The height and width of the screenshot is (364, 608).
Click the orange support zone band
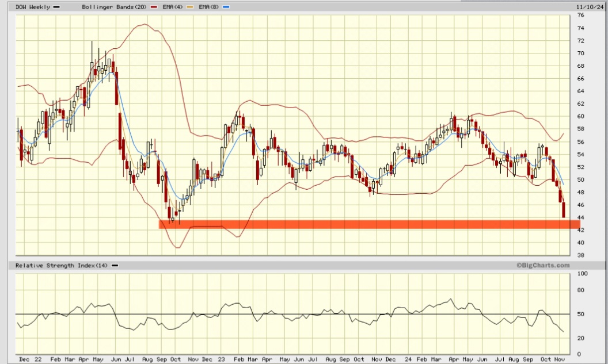(x=368, y=224)
